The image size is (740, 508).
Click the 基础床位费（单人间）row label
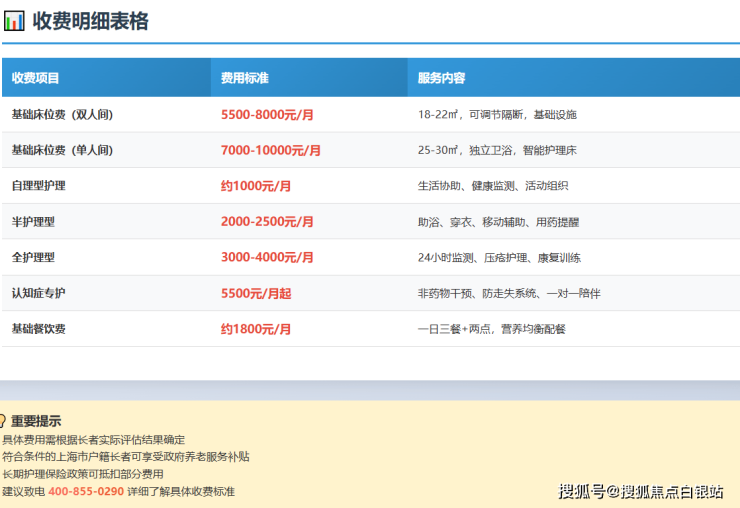tap(62, 151)
